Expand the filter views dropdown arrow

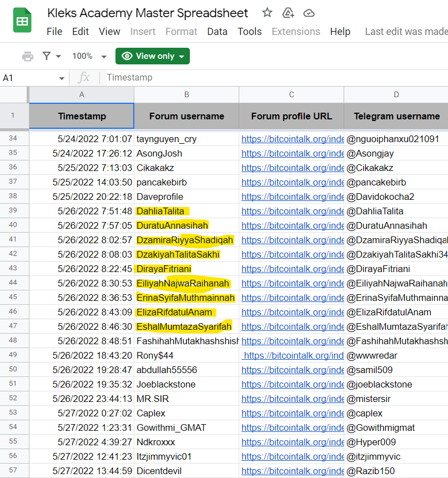58,57
